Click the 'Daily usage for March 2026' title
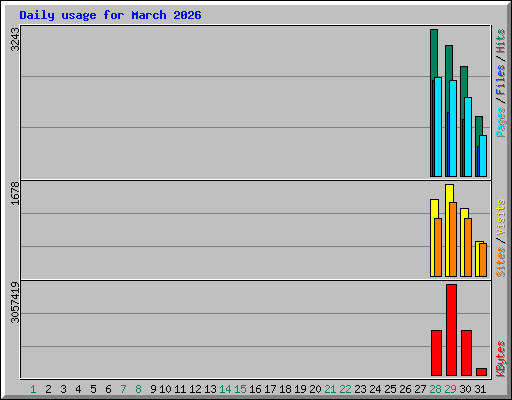Screen dimensions: 512x400 110,15
